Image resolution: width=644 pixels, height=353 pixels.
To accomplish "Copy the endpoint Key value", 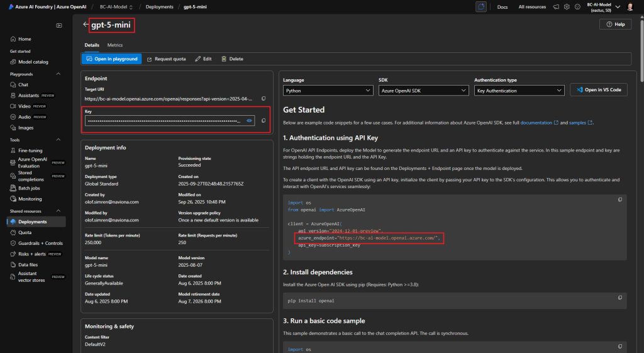I will click(x=264, y=120).
